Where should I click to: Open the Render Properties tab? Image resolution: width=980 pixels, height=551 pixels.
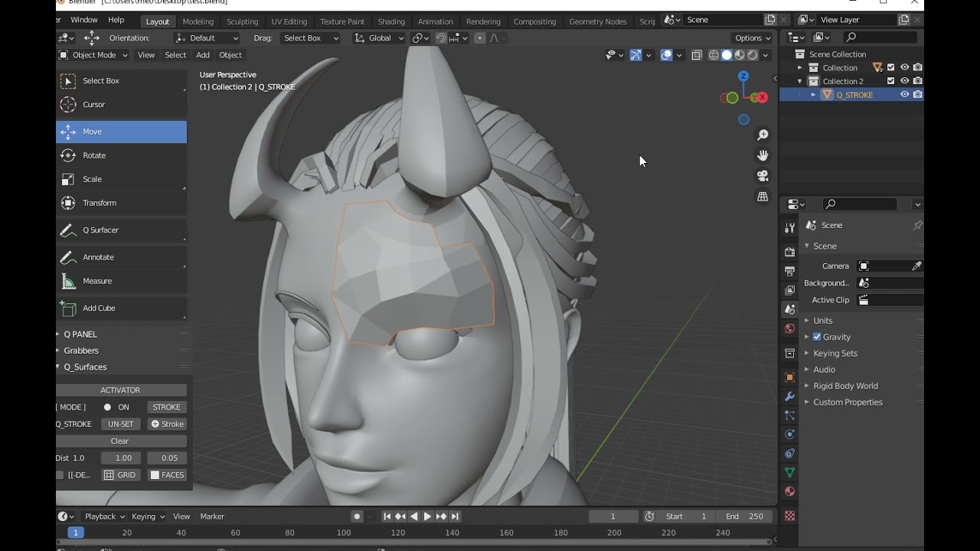pyautogui.click(x=789, y=251)
